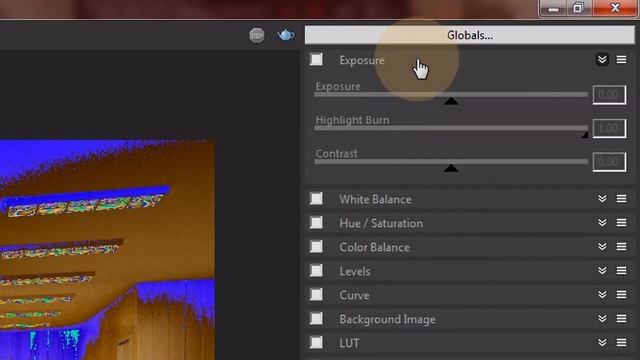Viewport: 640px width, 360px height.
Task: Expand the White Balance rollout
Action: pyautogui.click(x=602, y=199)
